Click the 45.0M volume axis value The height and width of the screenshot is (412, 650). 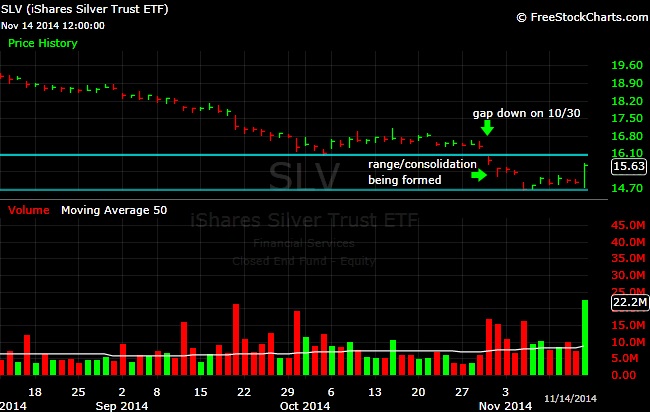click(x=628, y=225)
